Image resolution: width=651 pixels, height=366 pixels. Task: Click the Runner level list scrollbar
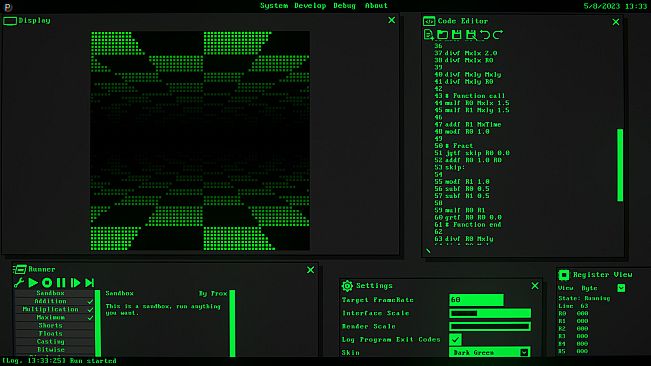pos(98,323)
